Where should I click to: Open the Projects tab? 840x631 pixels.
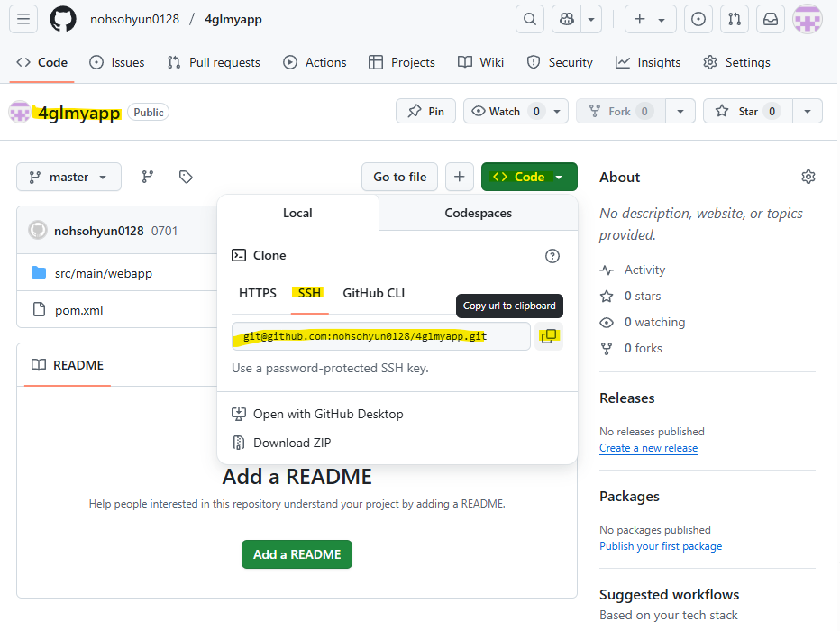point(402,63)
